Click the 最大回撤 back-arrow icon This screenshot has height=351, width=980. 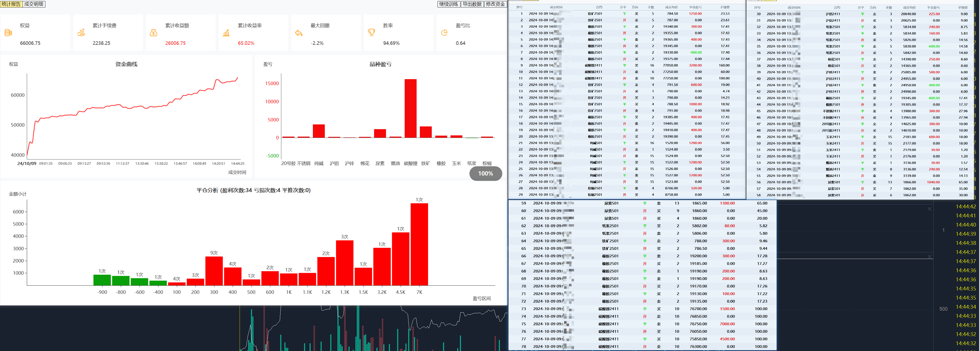(299, 33)
